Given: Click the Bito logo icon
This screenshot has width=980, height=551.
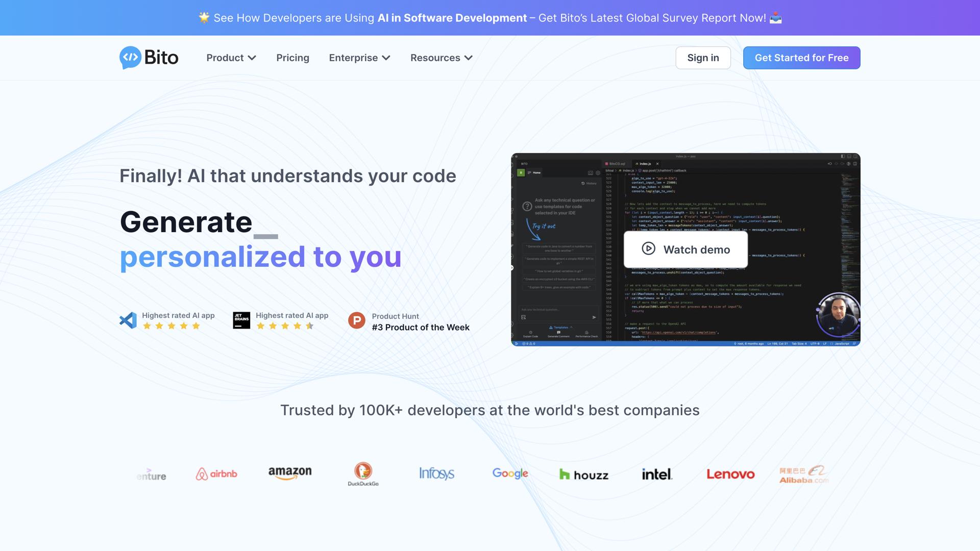Looking at the screenshot, I should (x=131, y=58).
